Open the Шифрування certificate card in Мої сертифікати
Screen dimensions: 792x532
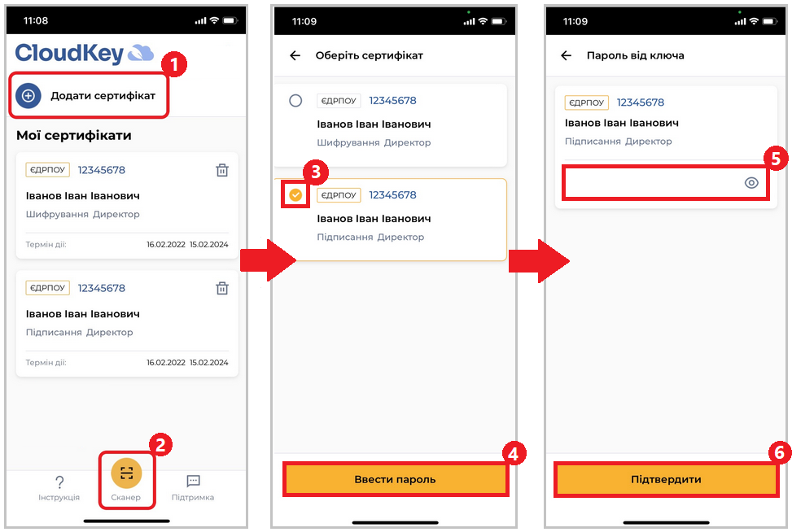click(x=127, y=206)
